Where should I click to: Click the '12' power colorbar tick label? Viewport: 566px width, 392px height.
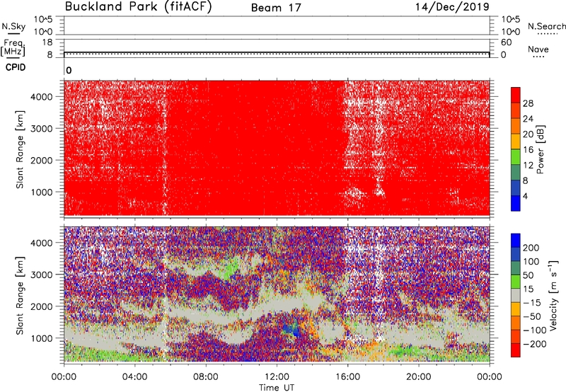(528, 166)
